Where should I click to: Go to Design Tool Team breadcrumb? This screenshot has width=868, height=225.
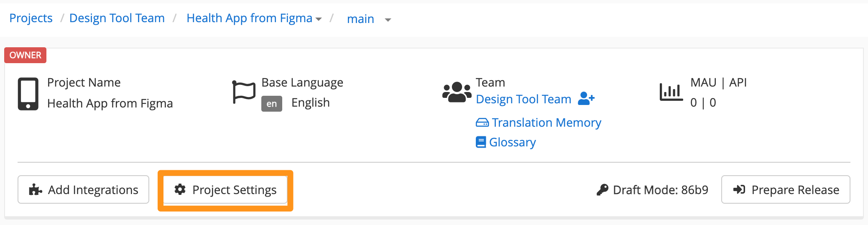click(117, 18)
